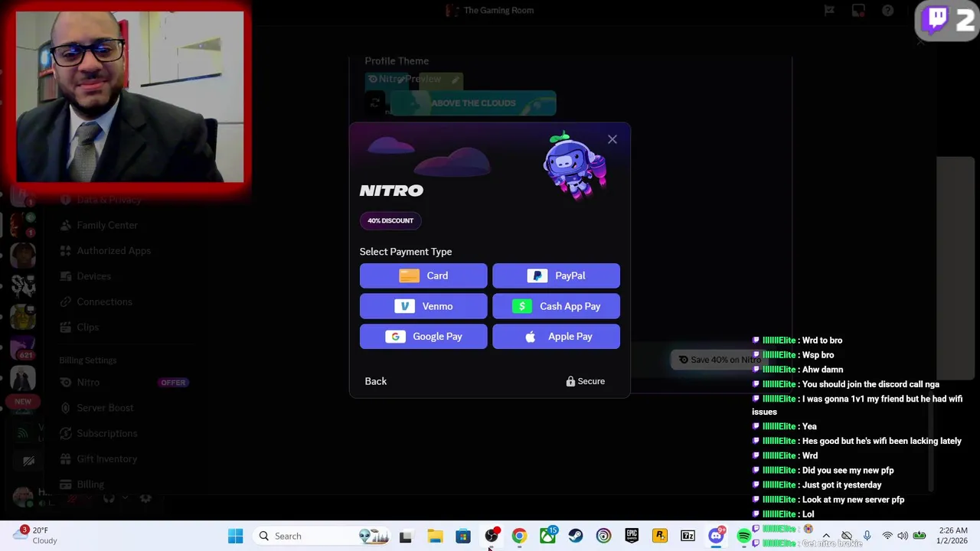This screenshot has height=551, width=980.
Task: Open battery status in tray
Action: click(x=919, y=536)
